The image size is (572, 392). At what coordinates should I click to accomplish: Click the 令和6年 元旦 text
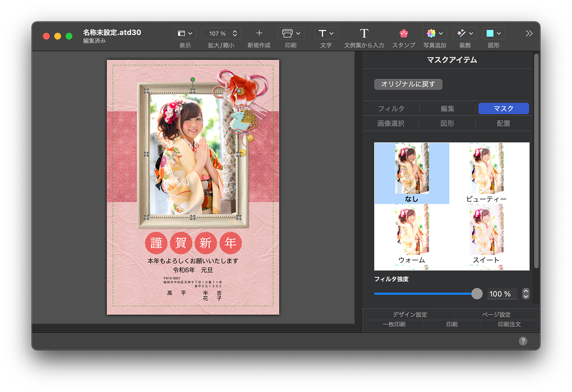coord(193,270)
